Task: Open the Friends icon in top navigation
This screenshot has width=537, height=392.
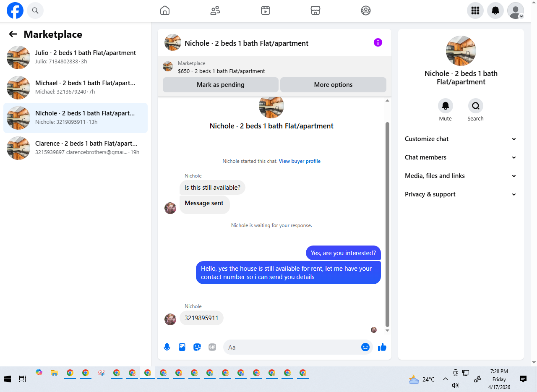Action: (215, 10)
